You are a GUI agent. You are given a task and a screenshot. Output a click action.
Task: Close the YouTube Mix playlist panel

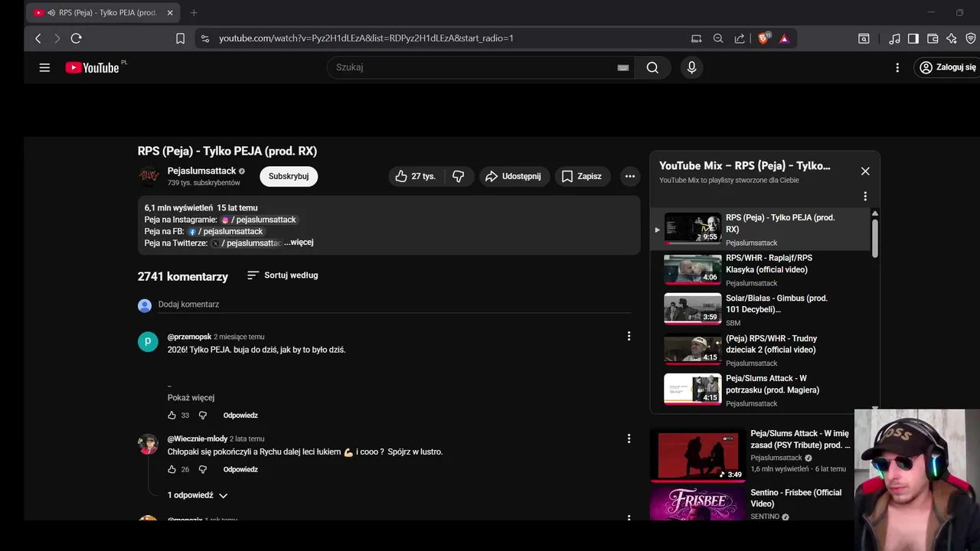tap(865, 171)
